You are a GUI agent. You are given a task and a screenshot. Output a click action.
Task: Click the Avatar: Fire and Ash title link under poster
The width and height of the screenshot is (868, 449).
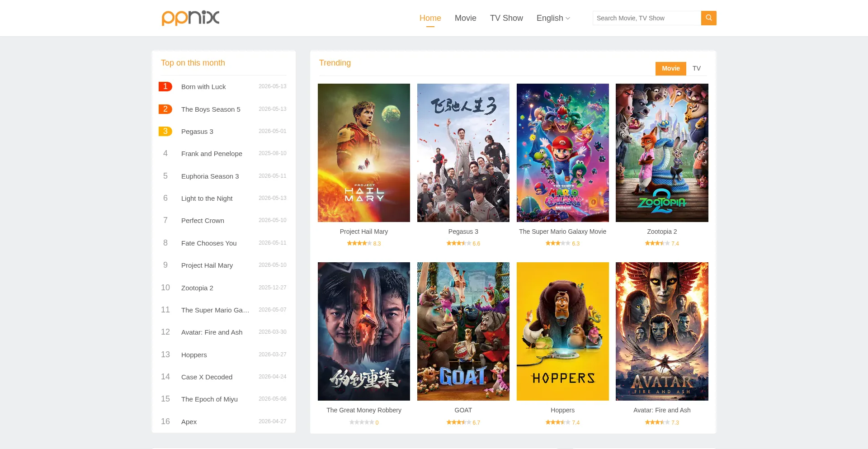coord(662,410)
